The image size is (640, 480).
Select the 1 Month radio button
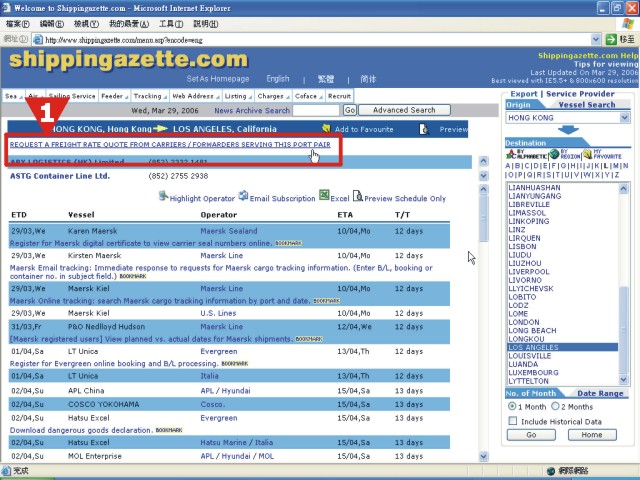click(x=514, y=407)
